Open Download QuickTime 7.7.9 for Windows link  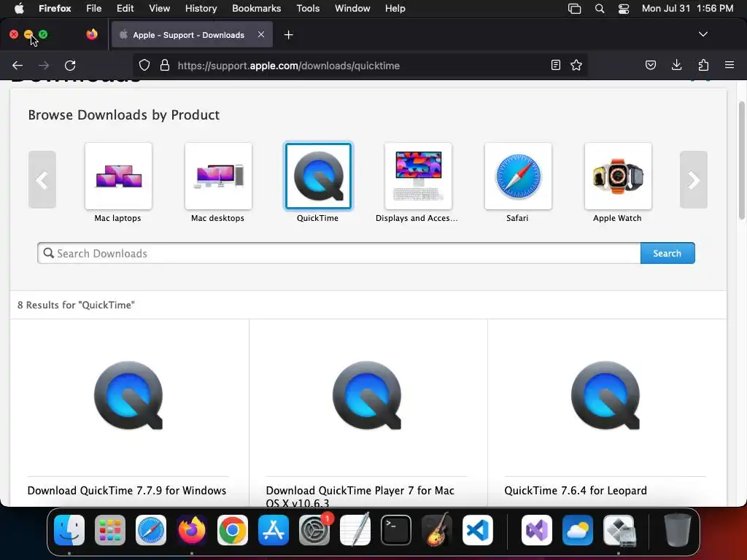[x=127, y=491]
